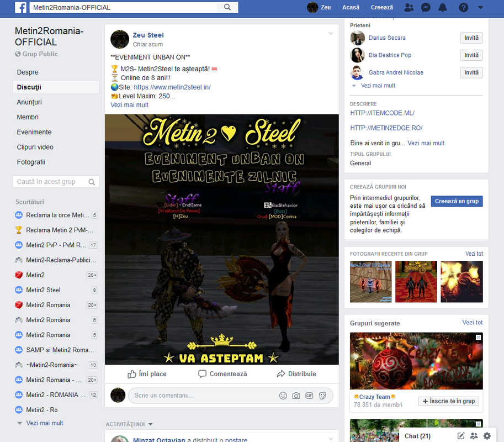Screen dimensions: 504x442
Task: Click Creează in top bar
Action: (x=382, y=7)
